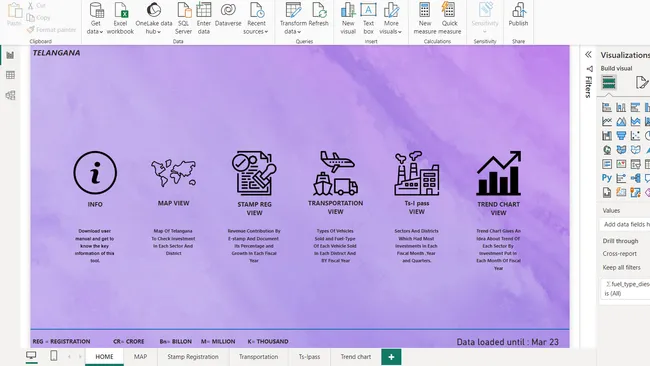Click the Enter data icon
This screenshot has width=650, height=366.
click(204, 10)
